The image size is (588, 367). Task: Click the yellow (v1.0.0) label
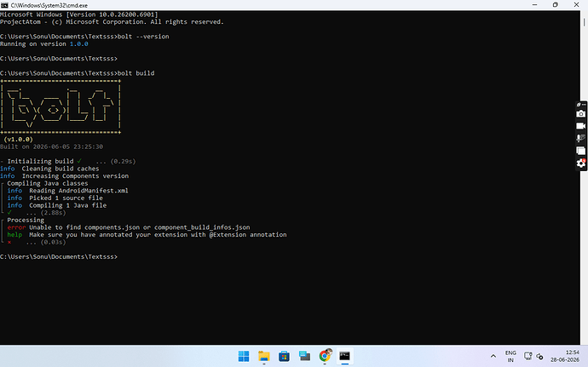click(19, 139)
